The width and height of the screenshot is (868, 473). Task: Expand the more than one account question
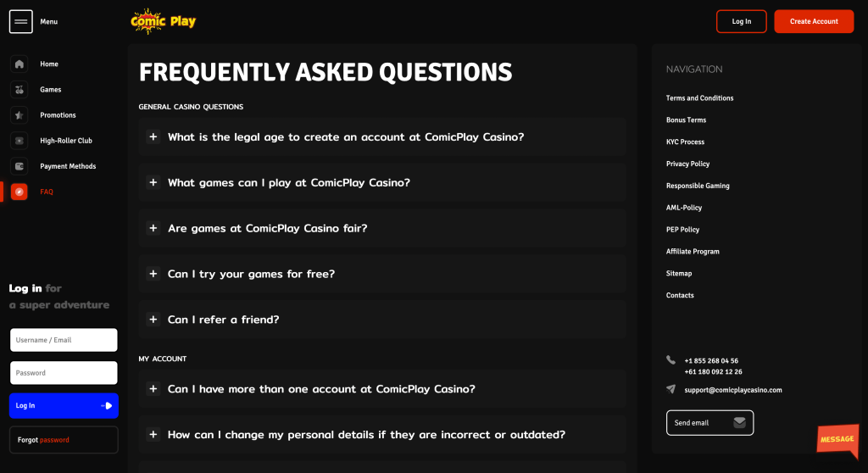pyautogui.click(x=382, y=389)
